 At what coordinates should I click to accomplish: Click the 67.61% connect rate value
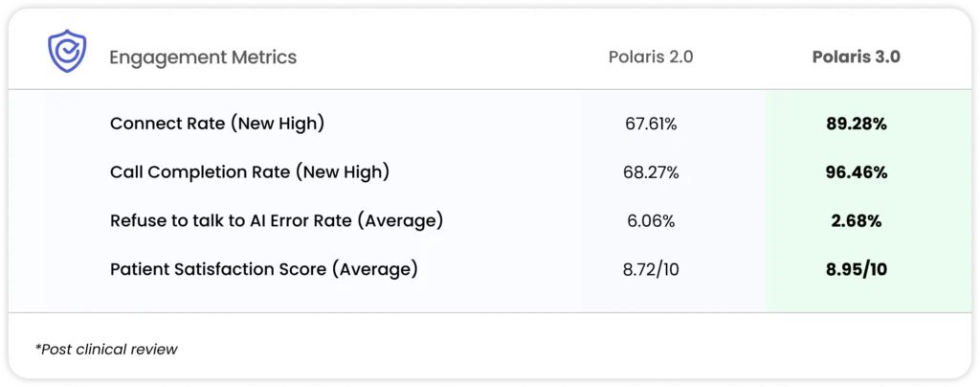(x=651, y=124)
